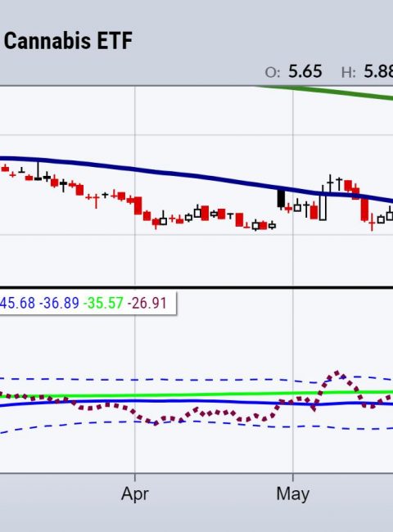Click the solid black candlestick before May
Image resolution: width=393 pixels, height=532 pixels.
point(281,199)
